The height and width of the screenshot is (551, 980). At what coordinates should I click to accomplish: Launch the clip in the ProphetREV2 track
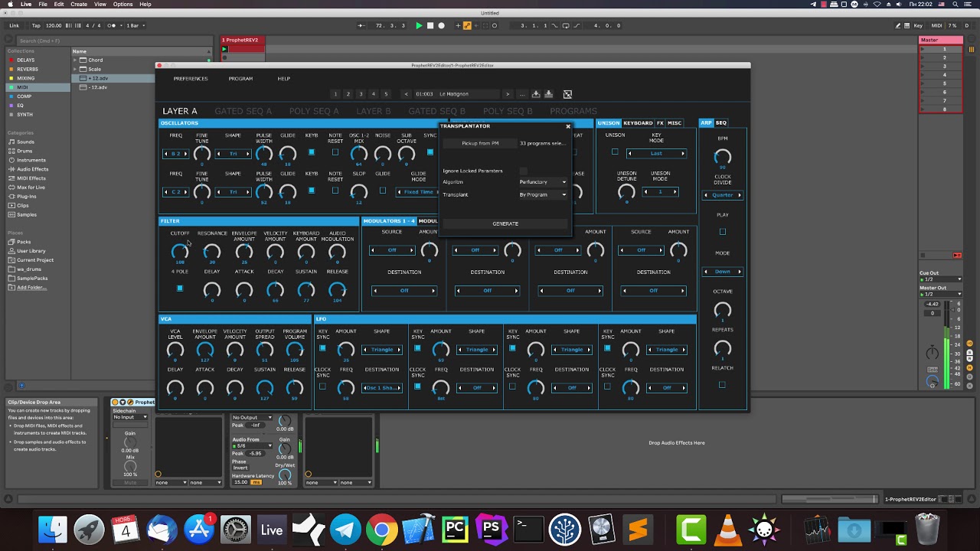tap(224, 49)
